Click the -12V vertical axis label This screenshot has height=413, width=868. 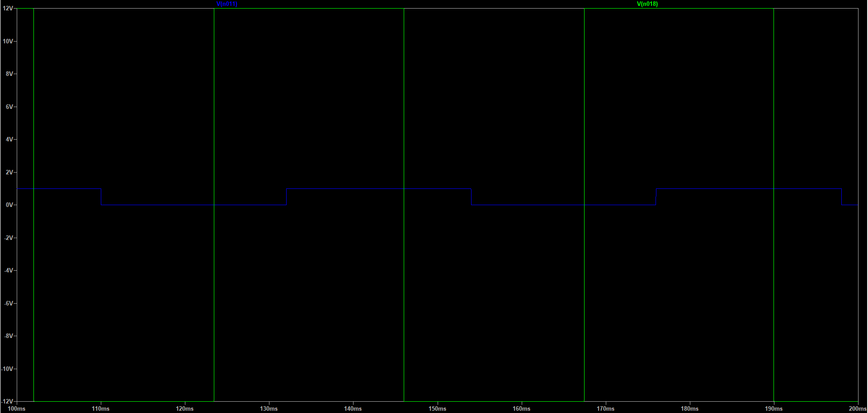click(x=7, y=401)
